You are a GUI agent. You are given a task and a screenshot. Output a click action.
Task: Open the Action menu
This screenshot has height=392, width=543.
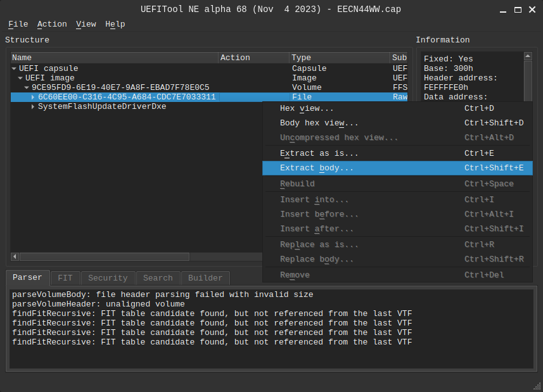52,24
